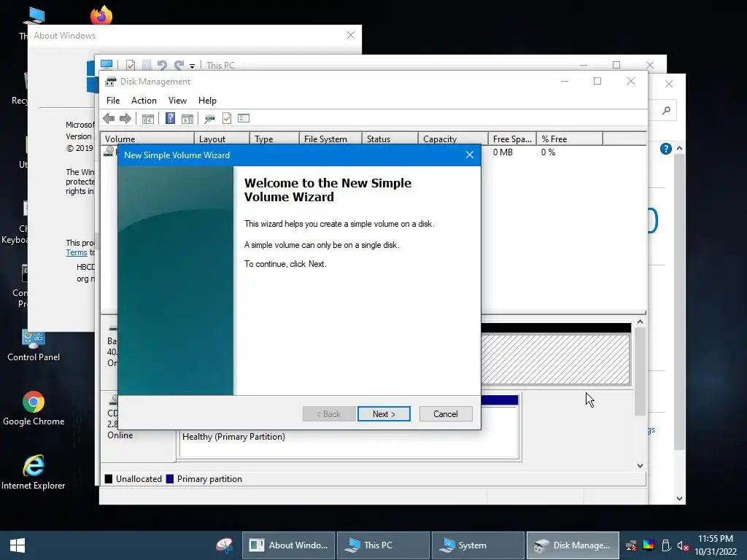Launch Google Chrome from the desktop
The width and height of the screenshot is (747, 560).
[x=34, y=408]
